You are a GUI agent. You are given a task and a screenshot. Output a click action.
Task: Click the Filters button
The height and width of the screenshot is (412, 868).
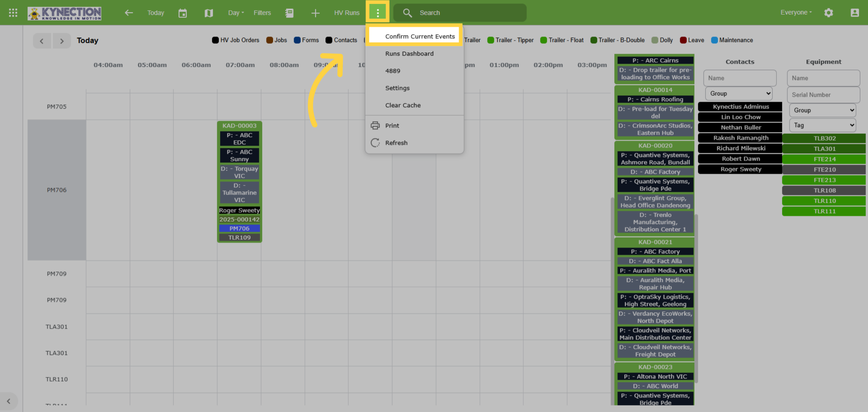point(262,13)
